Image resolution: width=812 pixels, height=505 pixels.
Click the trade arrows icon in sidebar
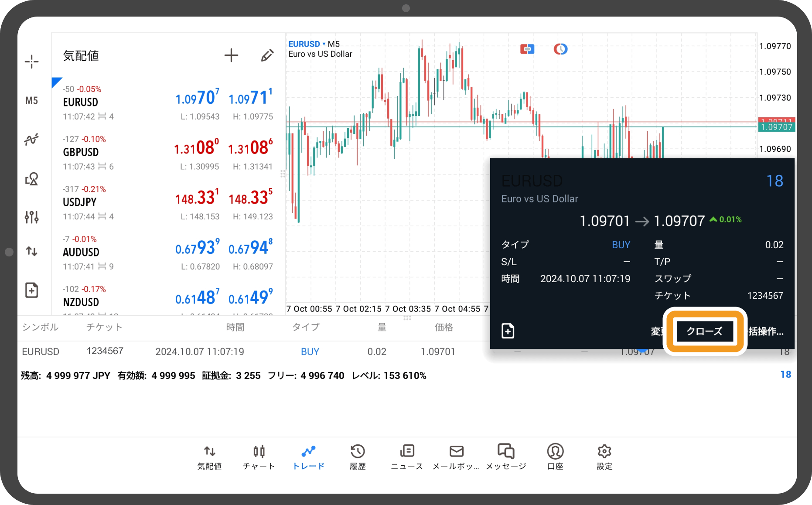pos(31,251)
